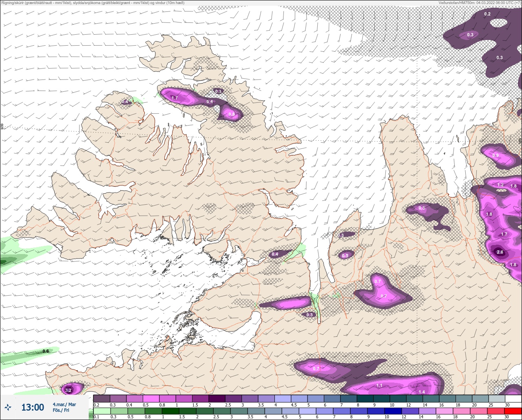
Task: Click the four-pointed logo icon beside 13:00
Action: pyautogui.click(x=8, y=407)
